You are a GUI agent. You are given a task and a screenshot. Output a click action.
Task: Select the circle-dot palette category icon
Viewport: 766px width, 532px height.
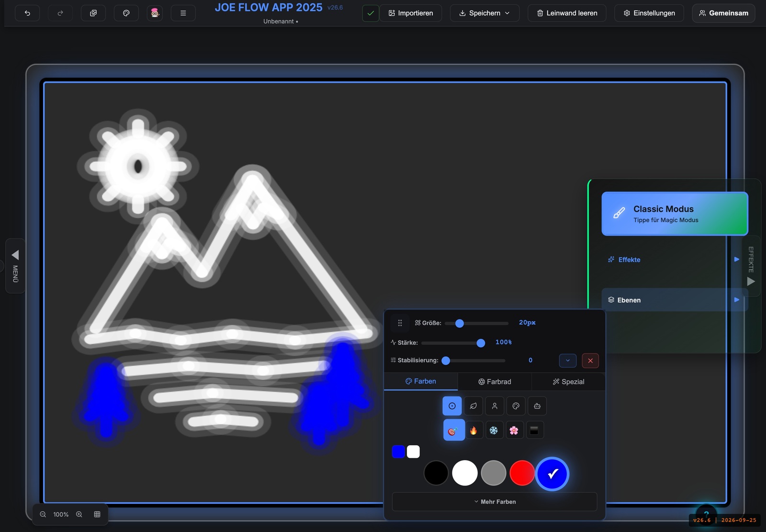point(452,406)
